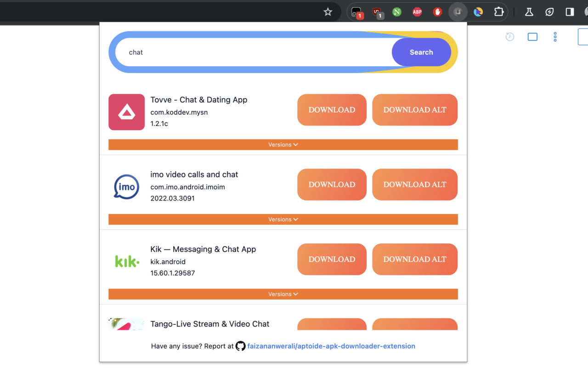Select version text "2022.03.3091"

pos(172,198)
